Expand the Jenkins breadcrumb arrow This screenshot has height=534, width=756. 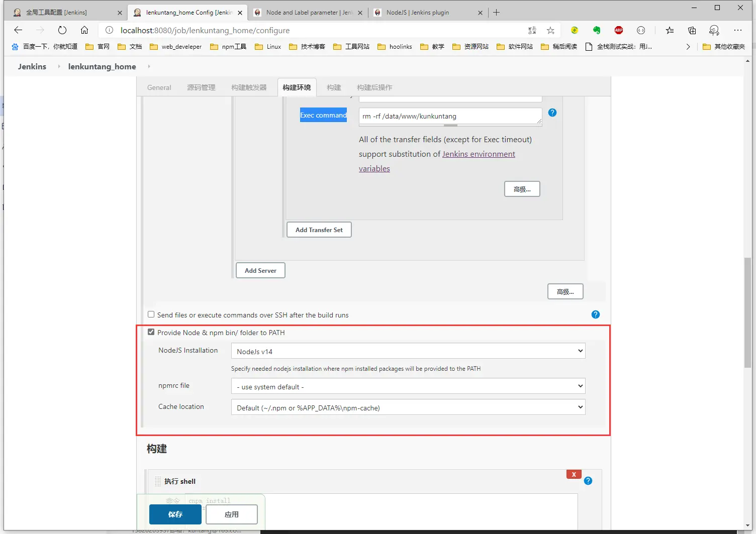pyautogui.click(x=59, y=66)
